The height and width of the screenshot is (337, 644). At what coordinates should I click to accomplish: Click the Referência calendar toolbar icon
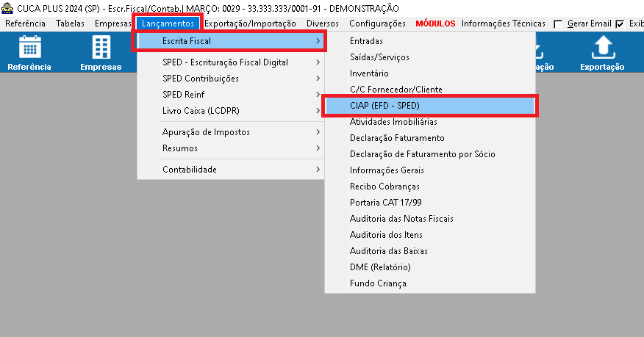tap(29, 47)
